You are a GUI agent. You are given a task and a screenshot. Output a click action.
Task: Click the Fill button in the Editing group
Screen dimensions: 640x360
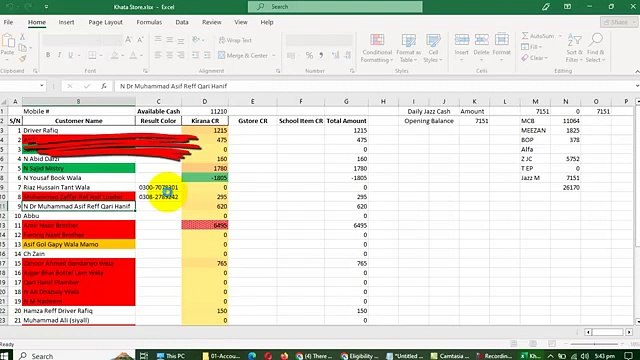531,47
